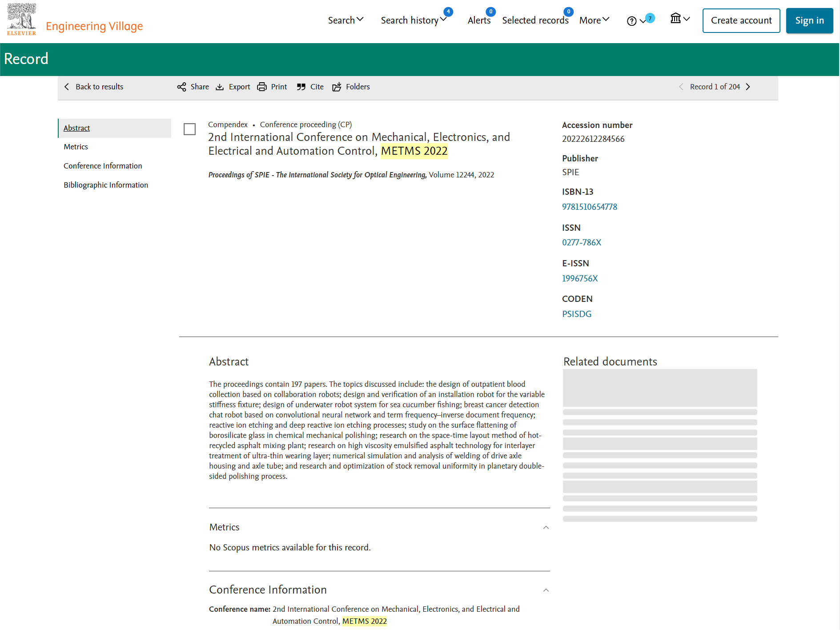Open ISBN-13 link 9781510654778

coord(590,207)
